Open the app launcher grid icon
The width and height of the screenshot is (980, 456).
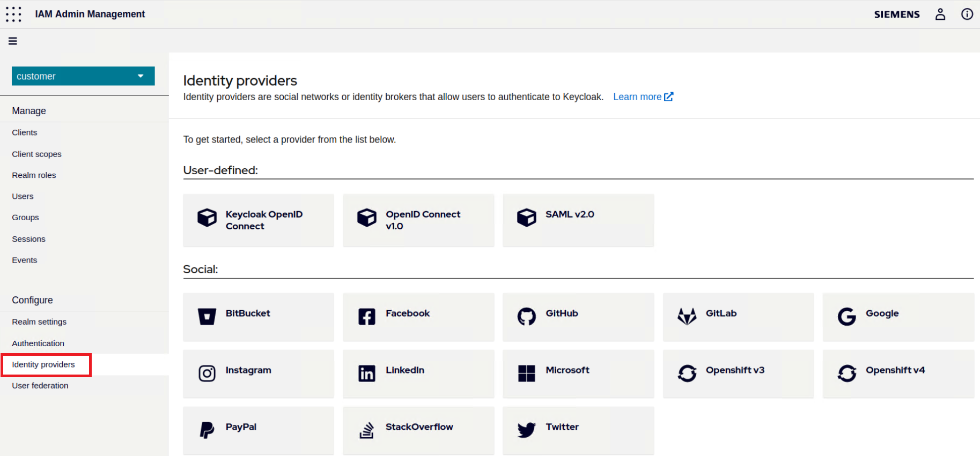13,14
